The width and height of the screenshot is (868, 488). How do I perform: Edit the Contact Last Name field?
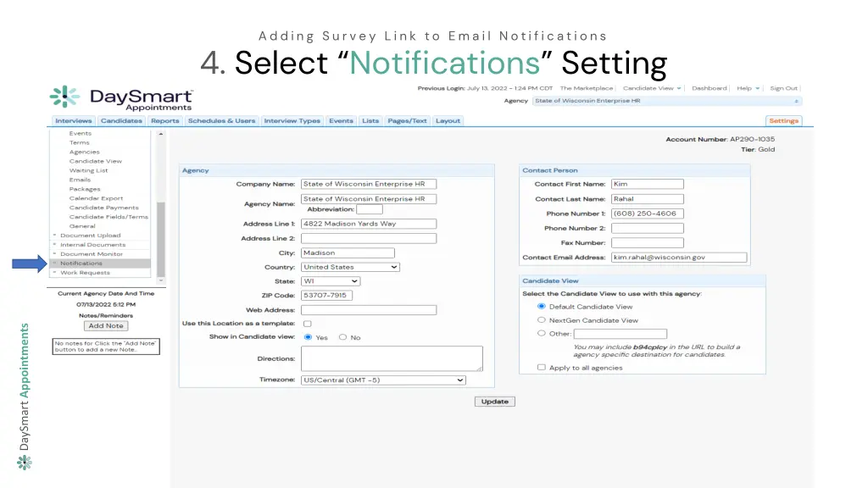(647, 198)
